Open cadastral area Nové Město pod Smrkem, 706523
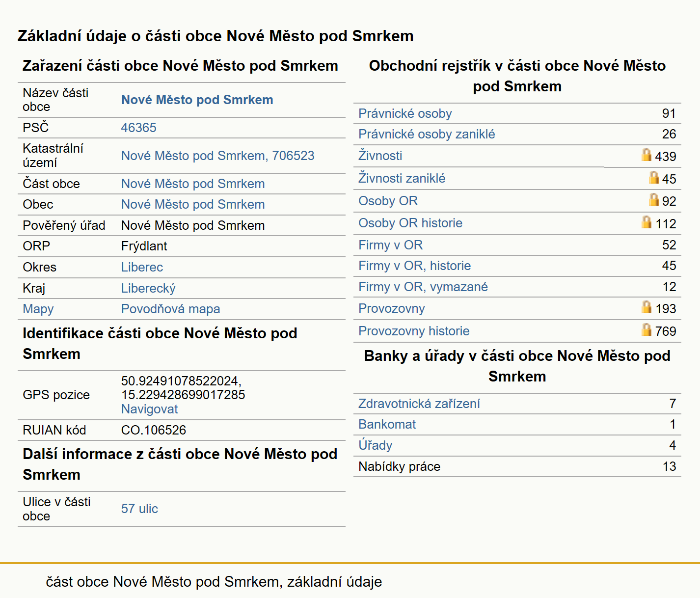The image size is (700, 598). pos(217,156)
